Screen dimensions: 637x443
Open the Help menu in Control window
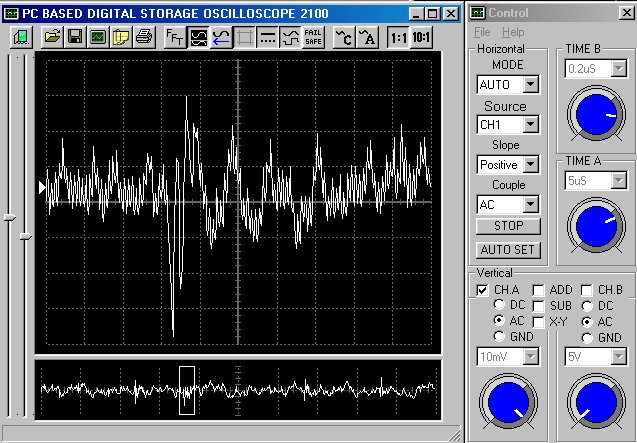[513, 33]
